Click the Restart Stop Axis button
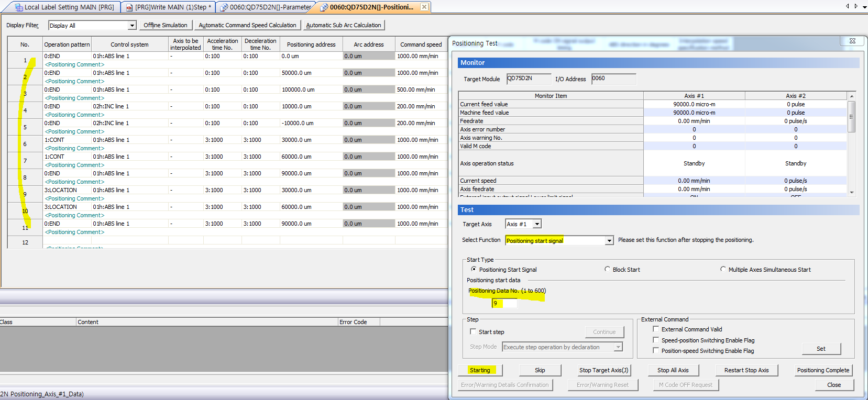Image resolution: width=868 pixels, height=400 pixels. pos(746,370)
